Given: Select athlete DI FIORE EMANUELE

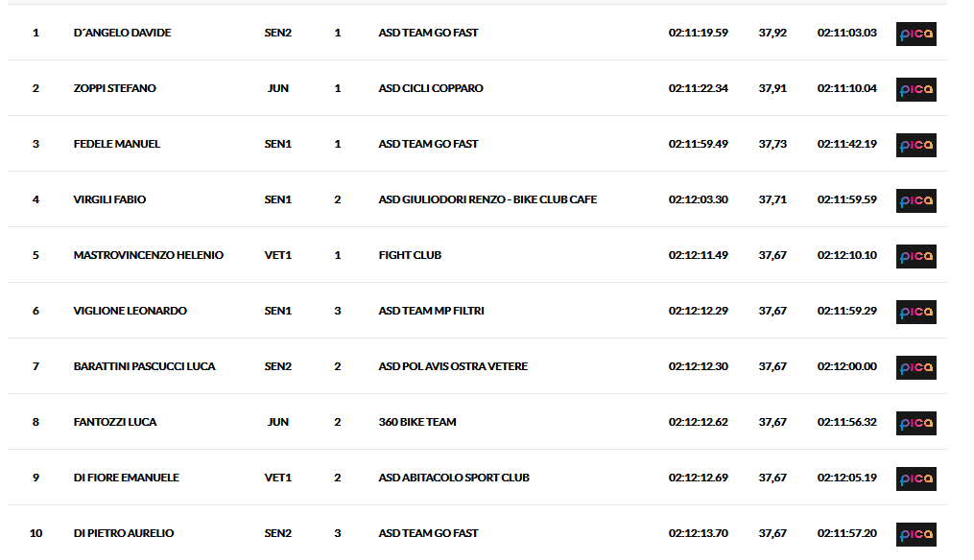Looking at the screenshot, I should [x=126, y=478].
